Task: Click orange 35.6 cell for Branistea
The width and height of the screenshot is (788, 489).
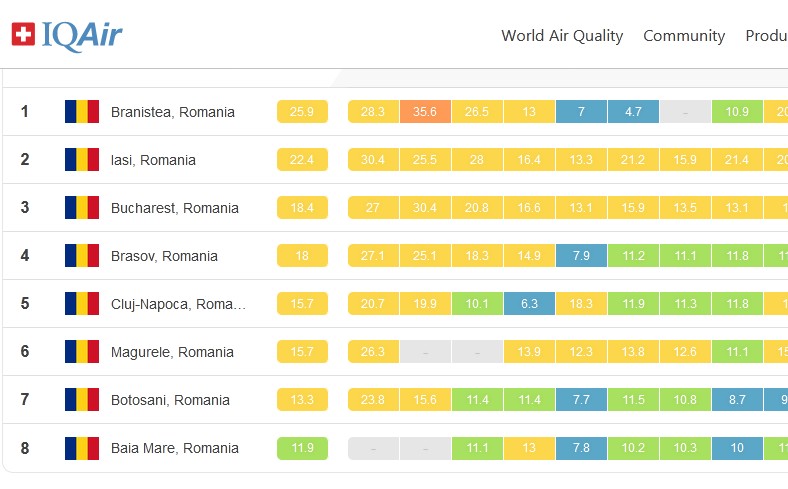Action: click(x=425, y=112)
